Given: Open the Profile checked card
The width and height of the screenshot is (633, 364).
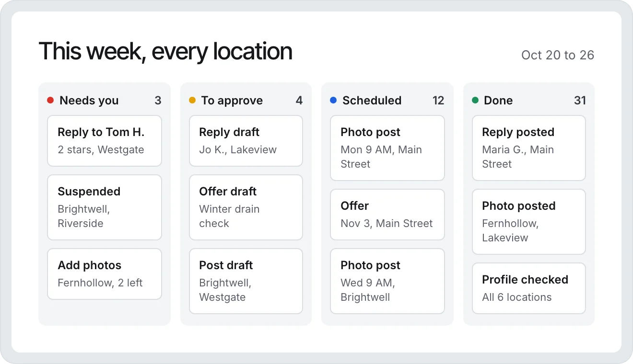Looking at the screenshot, I should point(529,288).
